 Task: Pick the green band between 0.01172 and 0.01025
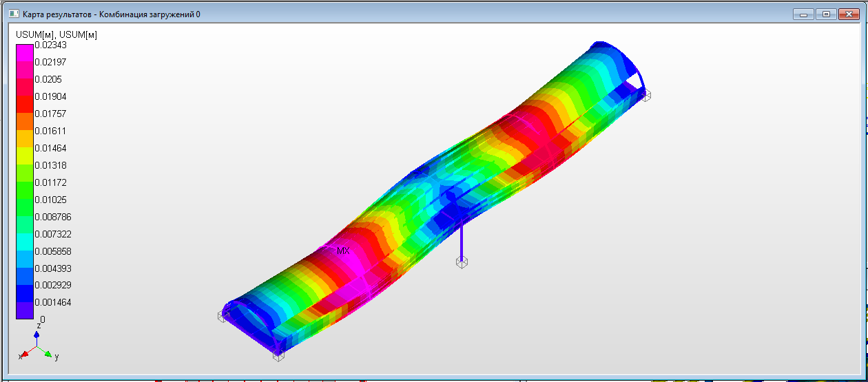click(25, 191)
